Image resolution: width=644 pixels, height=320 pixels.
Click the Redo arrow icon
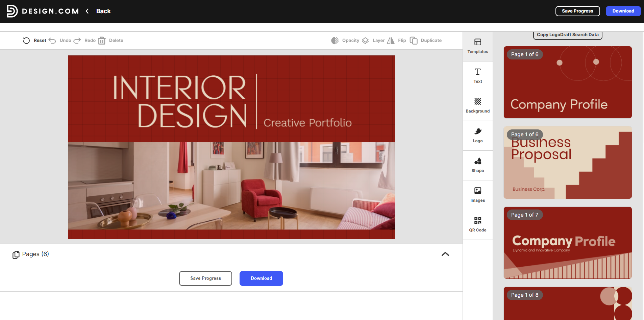click(x=77, y=41)
